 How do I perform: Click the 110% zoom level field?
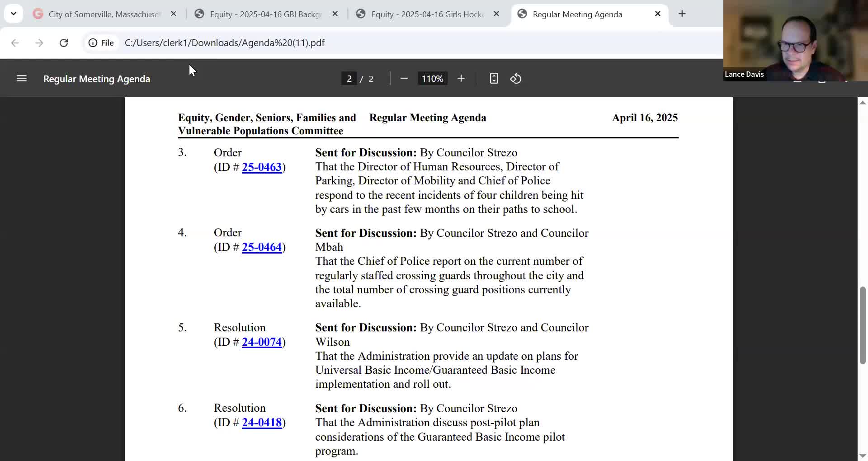[433, 79]
